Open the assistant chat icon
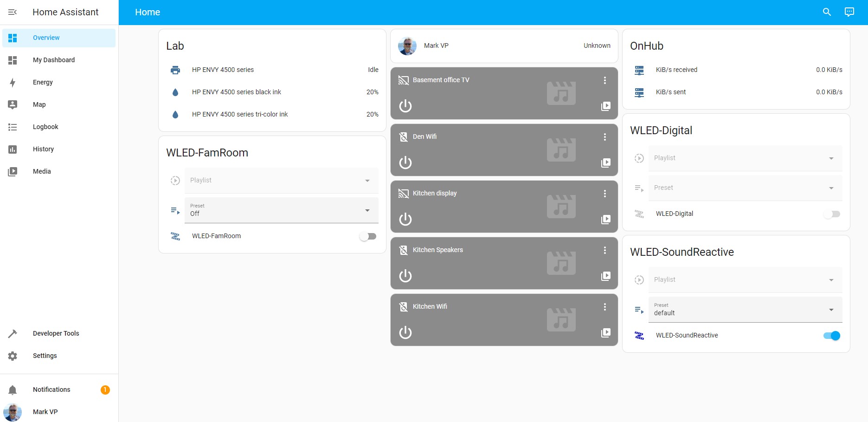 pyautogui.click(x=849, y=12)
